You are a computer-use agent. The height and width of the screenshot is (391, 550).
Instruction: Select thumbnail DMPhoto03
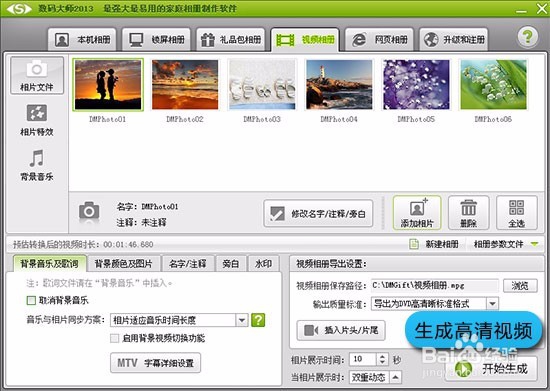pyautogui.click(x=262, y=85)
